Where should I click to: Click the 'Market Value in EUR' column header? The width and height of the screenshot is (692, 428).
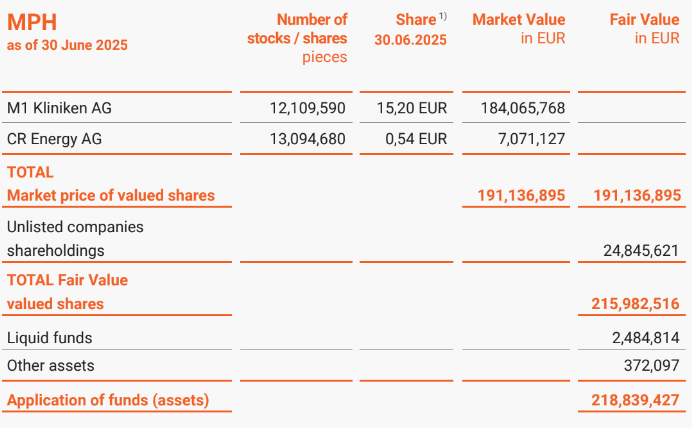[x=518, y=29]
